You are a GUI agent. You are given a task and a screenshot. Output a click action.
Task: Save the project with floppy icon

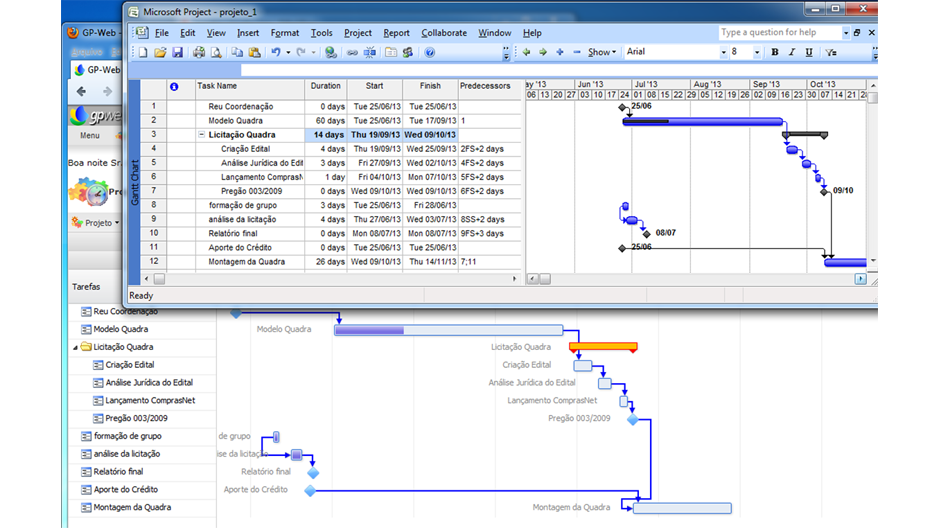coord(177,53)
